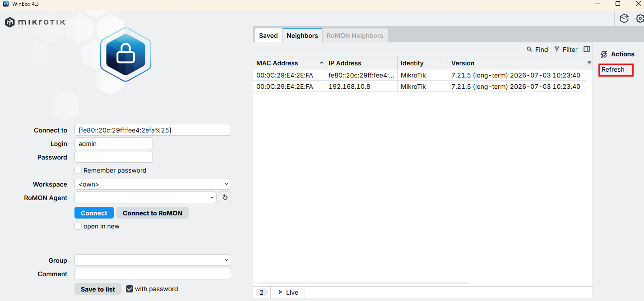Click the WinBox title bar icon

pos(6,4)
